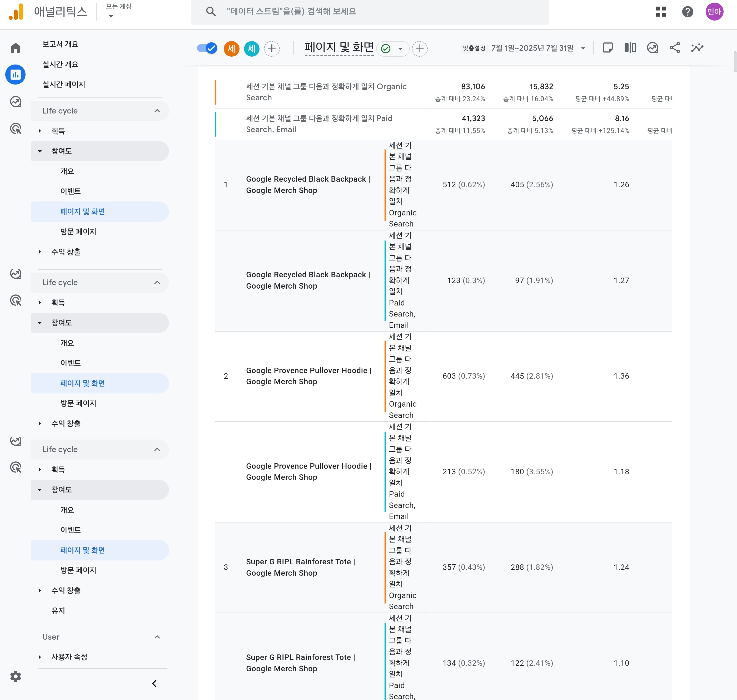Open the 민아 account avatar

[x=714, y=12]
